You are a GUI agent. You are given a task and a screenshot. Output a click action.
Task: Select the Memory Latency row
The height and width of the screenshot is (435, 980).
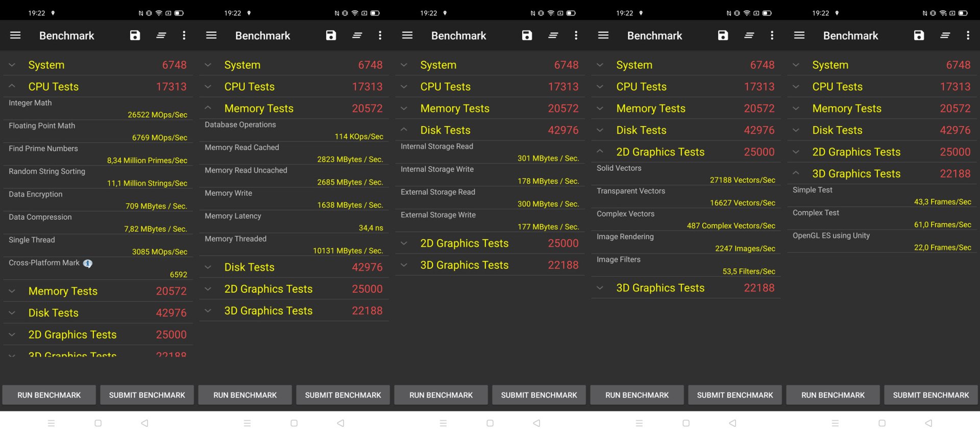[294, 222]
